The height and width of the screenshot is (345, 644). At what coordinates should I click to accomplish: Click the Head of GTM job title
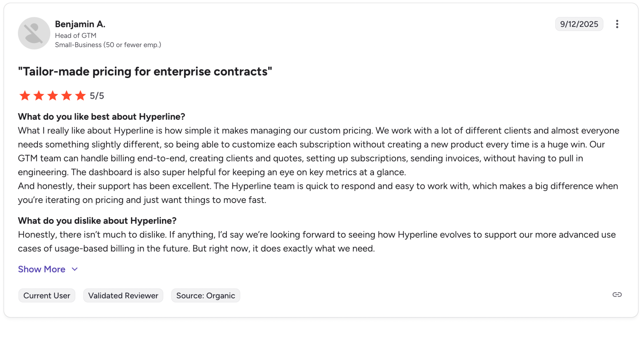click(75, 36)
